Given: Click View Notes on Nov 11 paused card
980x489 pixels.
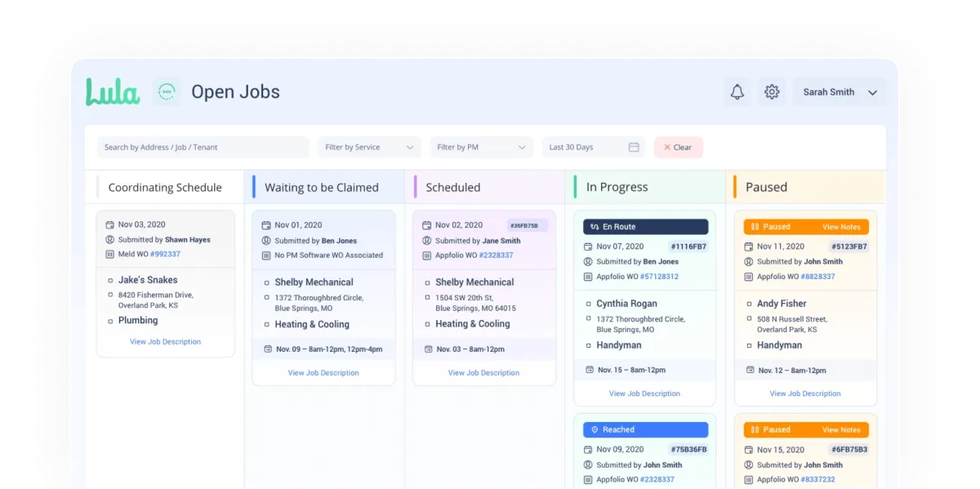Looking at the screenshot, I should (841, 227).
